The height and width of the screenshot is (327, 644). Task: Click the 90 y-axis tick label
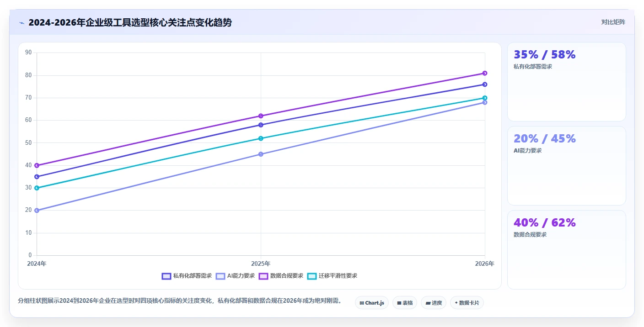click(x=28, y=53)
